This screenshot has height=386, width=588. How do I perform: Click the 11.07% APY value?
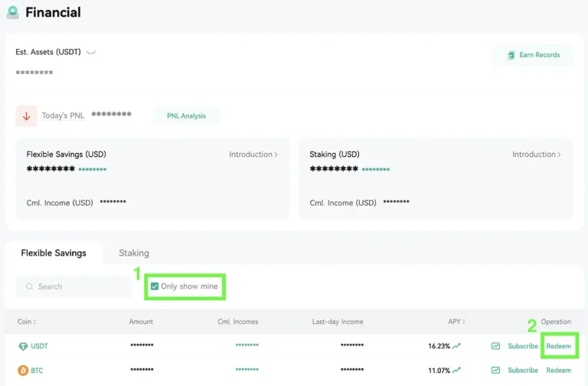[x=439, y=371]
